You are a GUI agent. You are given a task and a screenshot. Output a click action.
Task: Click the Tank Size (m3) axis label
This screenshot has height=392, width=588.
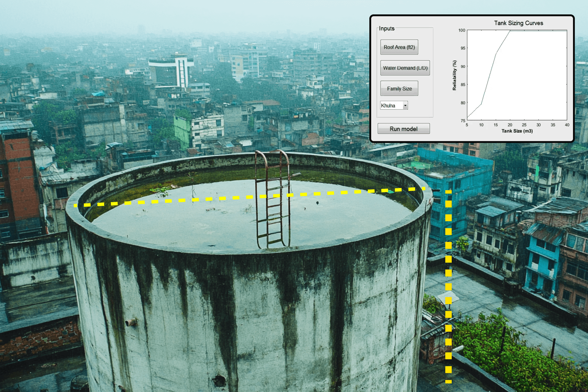(x=517, y=131)
